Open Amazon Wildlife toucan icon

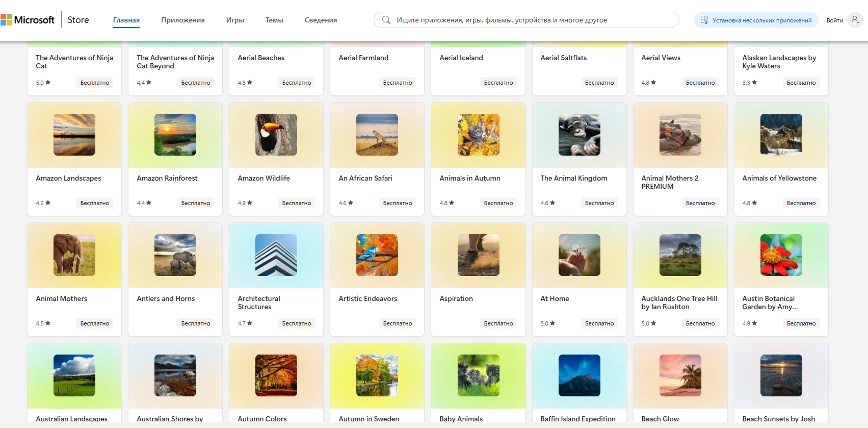point(276,135)
